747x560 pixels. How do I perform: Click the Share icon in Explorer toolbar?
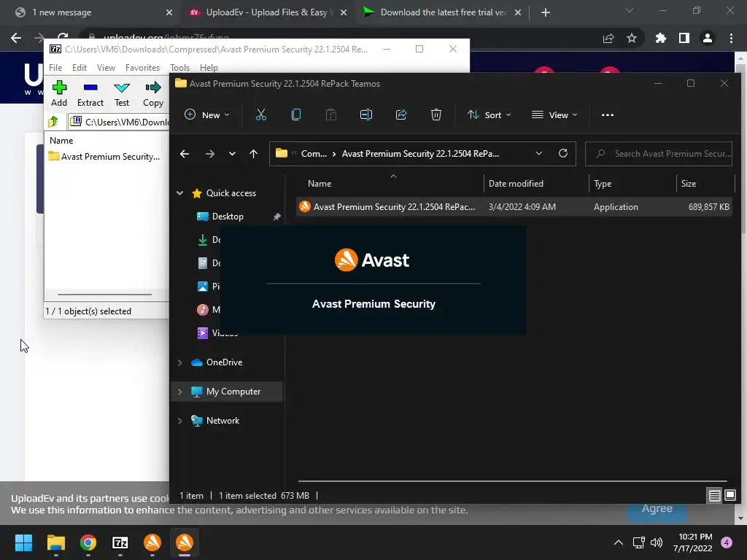tap(401, 114)
